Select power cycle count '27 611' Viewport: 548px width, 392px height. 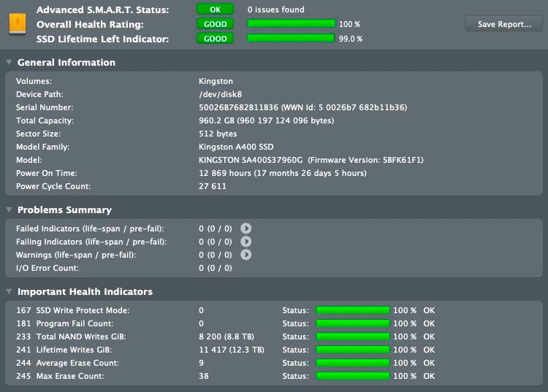[213, 186]
